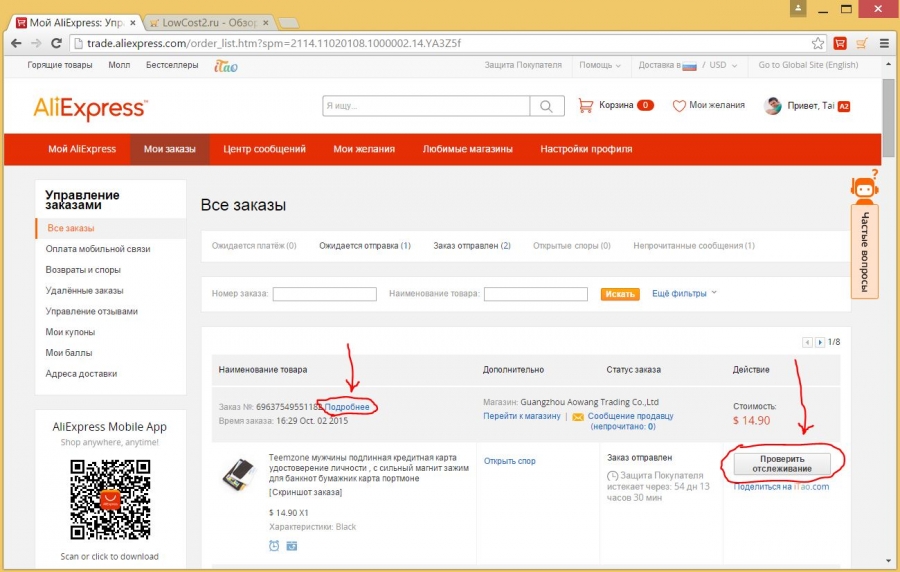
Task: Filter by Открытые споры (0)
Action: (572, 246)
